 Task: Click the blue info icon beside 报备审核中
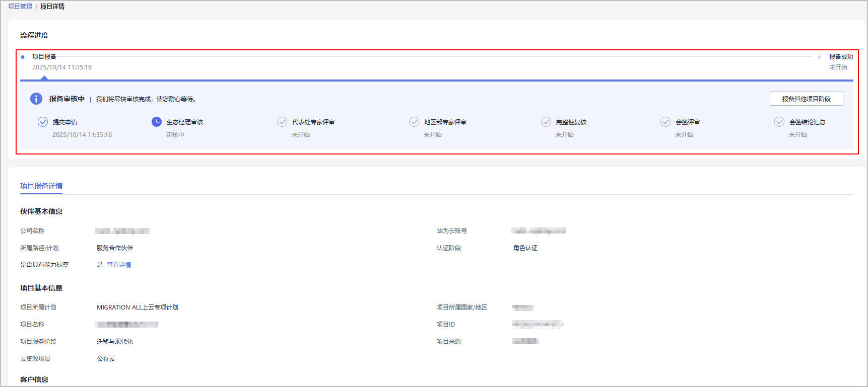coord(36,99)
